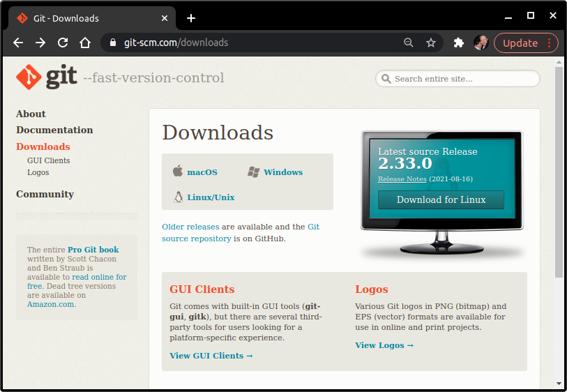Click the Apple macOS icon

coord(178,171)
